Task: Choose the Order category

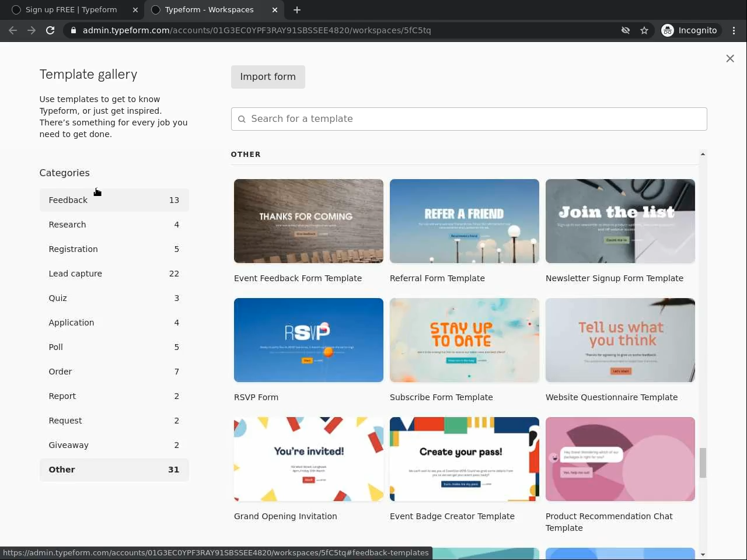Action: [114, 372]
